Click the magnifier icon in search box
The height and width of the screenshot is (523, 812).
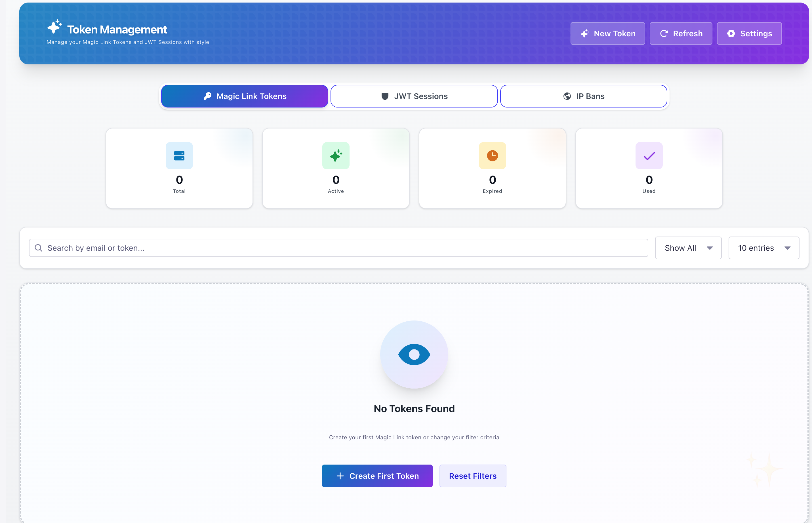coord(39,248)
